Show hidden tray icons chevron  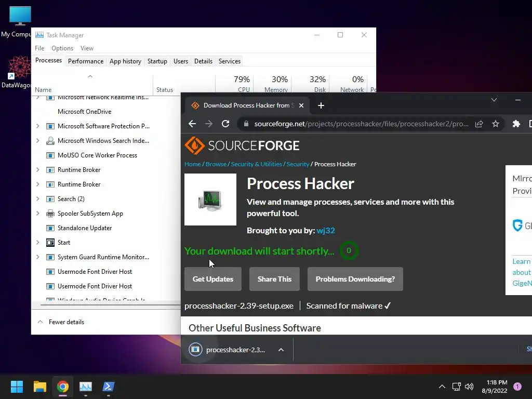click(x=442, y=387)
